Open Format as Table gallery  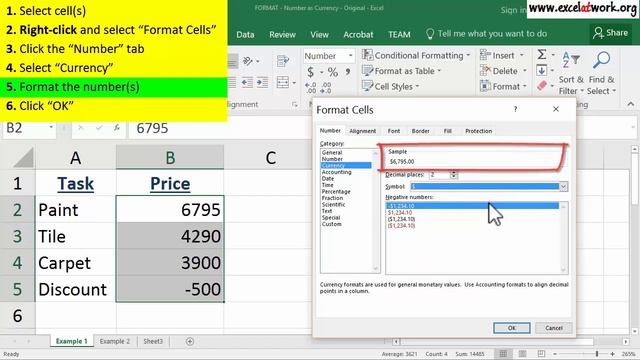pos(402,71)
